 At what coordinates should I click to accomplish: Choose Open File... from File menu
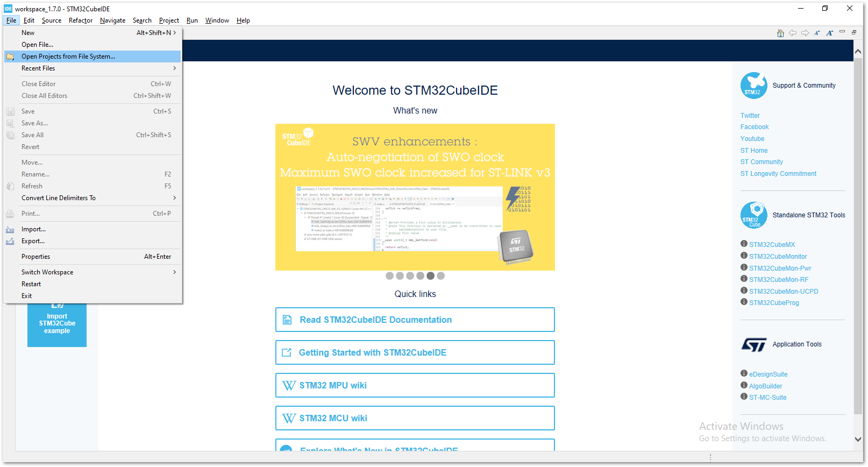coord(93,45)
